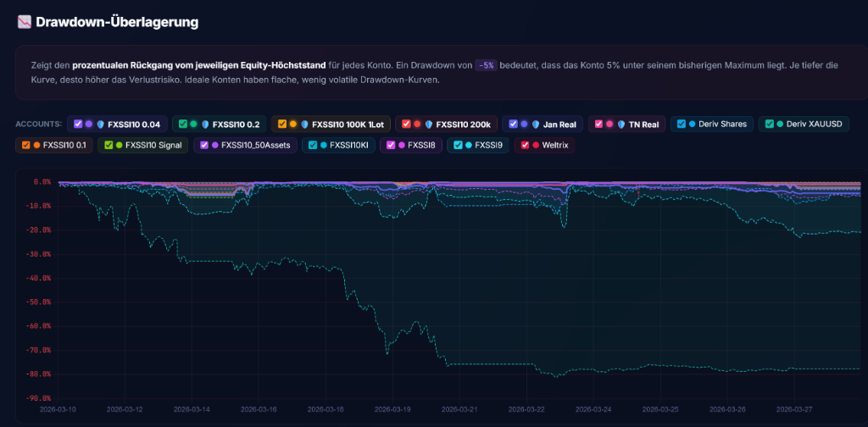Image resolution: width=868 pixels, height=427 pixels.
Task: Uncheck the Deriv Shares account checkbox
Action: tap(682, 124)
